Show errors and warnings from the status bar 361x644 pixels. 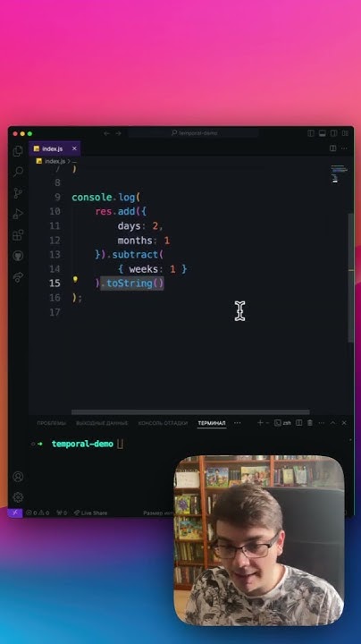pos(38,513)
